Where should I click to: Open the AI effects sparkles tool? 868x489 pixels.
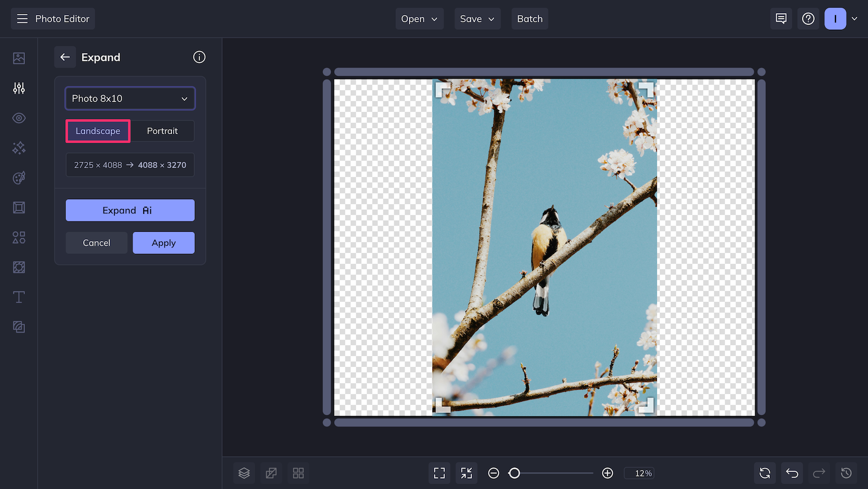(18, 148)
